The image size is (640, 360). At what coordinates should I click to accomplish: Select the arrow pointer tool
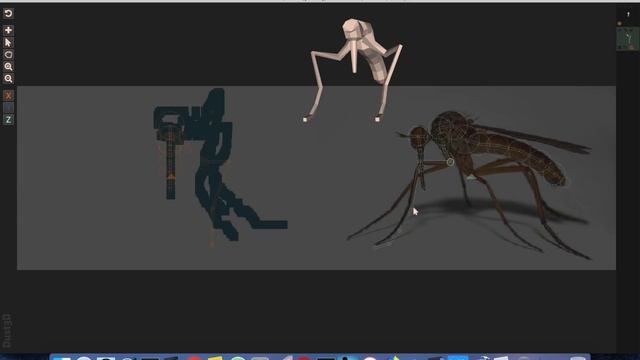coord(8,42)
